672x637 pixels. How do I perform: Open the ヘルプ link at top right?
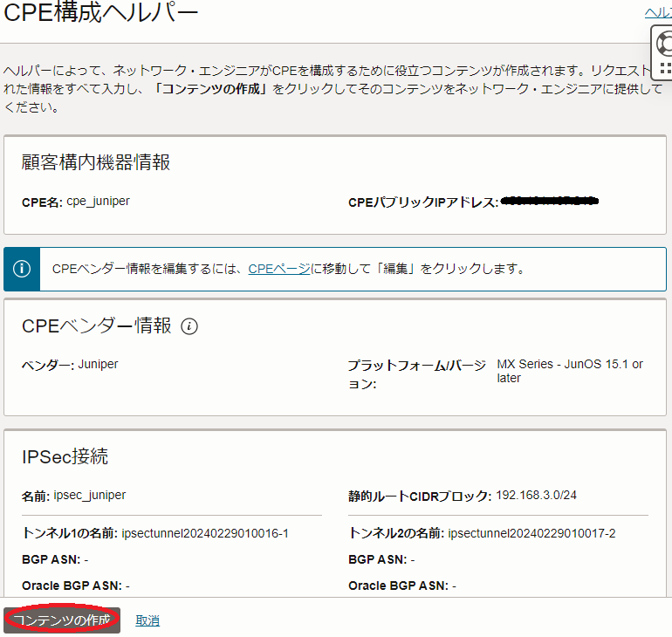point(657,11)
